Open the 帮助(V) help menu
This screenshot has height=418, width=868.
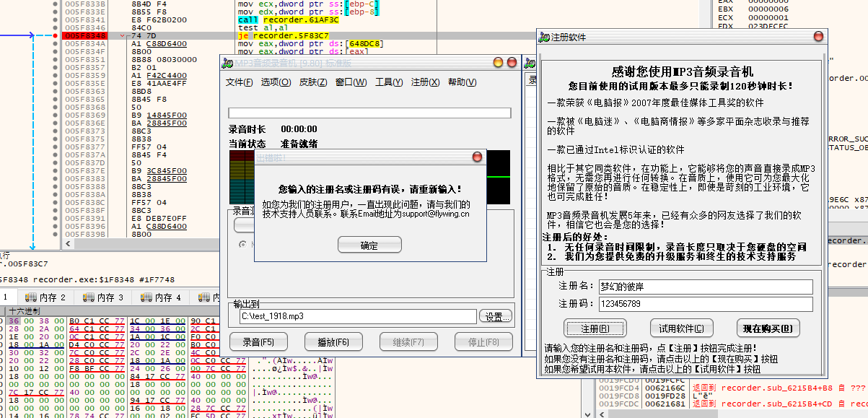click(x=462, y=82)
